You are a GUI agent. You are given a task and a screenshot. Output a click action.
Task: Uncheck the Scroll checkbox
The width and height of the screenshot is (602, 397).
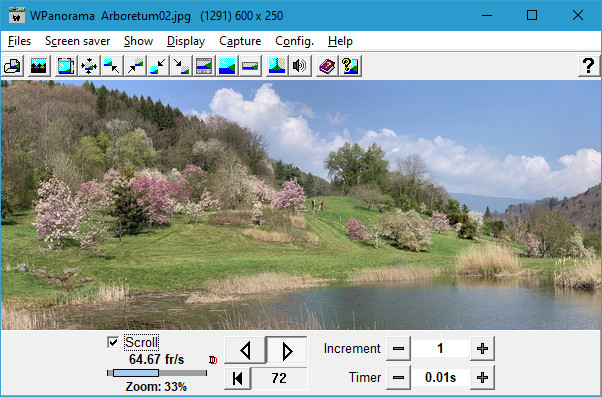coord(113,342)
